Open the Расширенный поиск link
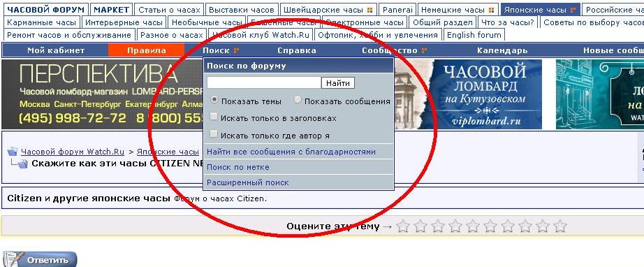The height and width of the screenshot is (267, 644). [248, 182]
